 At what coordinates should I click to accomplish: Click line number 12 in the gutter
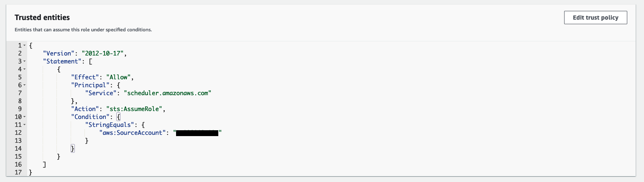18,133
